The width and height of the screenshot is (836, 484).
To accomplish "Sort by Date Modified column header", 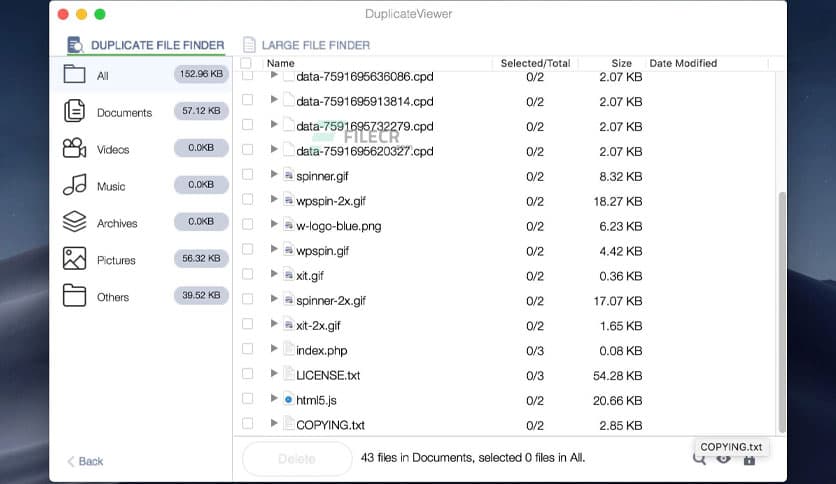I will click(683, 63).
